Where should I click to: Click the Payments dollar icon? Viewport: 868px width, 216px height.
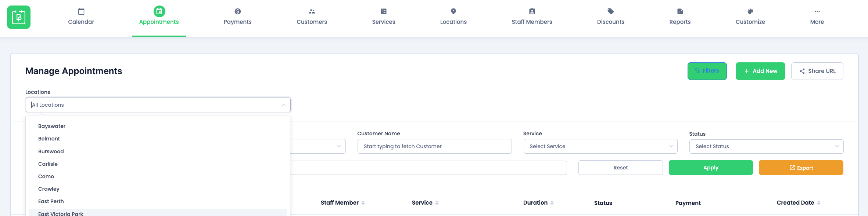click(x=238, y=11)
